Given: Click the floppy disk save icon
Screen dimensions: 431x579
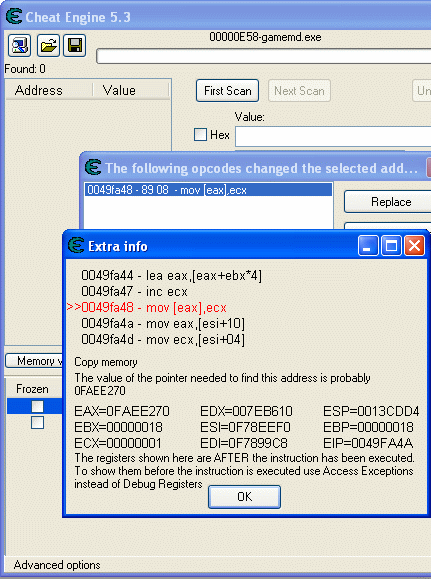Looking at the screenshot, I should point(75,45).
